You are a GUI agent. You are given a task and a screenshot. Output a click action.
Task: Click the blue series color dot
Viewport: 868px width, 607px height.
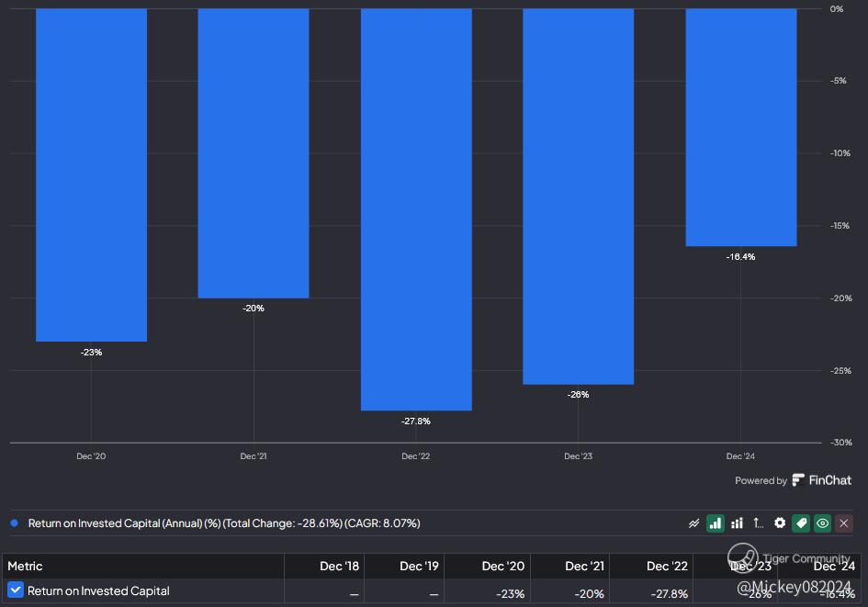point(15,523)
